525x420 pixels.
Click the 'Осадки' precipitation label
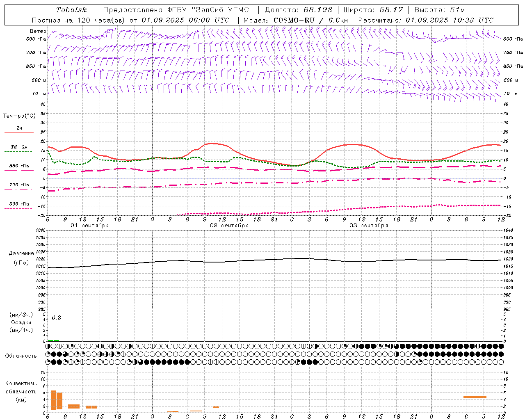[x=21, y=322]
